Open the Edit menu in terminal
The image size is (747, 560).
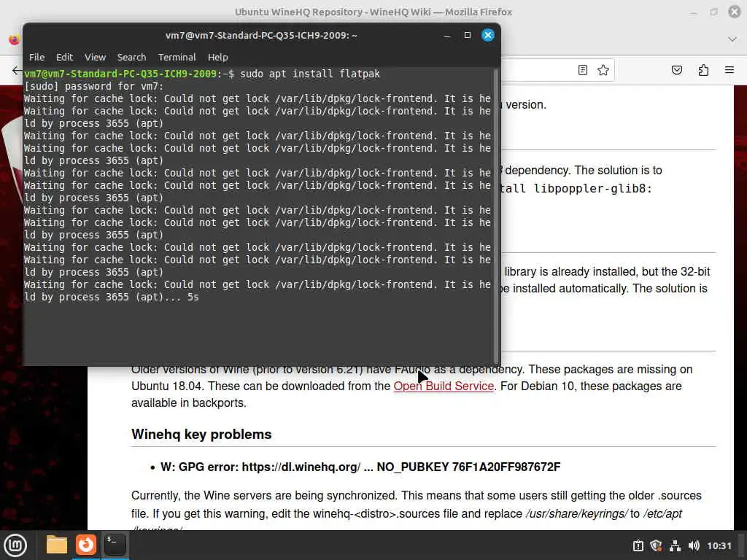pos(64,57)
